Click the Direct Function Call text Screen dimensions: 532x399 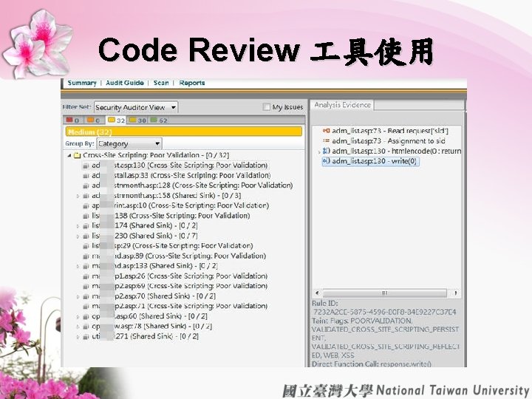point(371,364)
